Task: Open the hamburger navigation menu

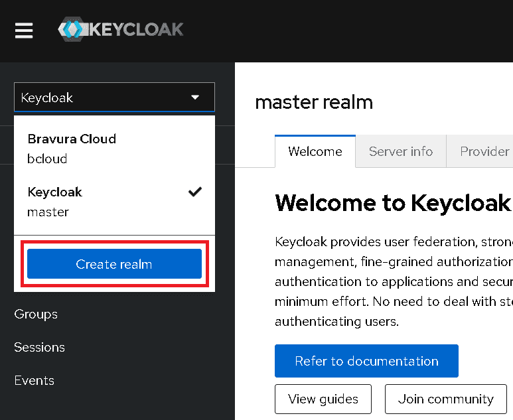Action: click(24, 31)
